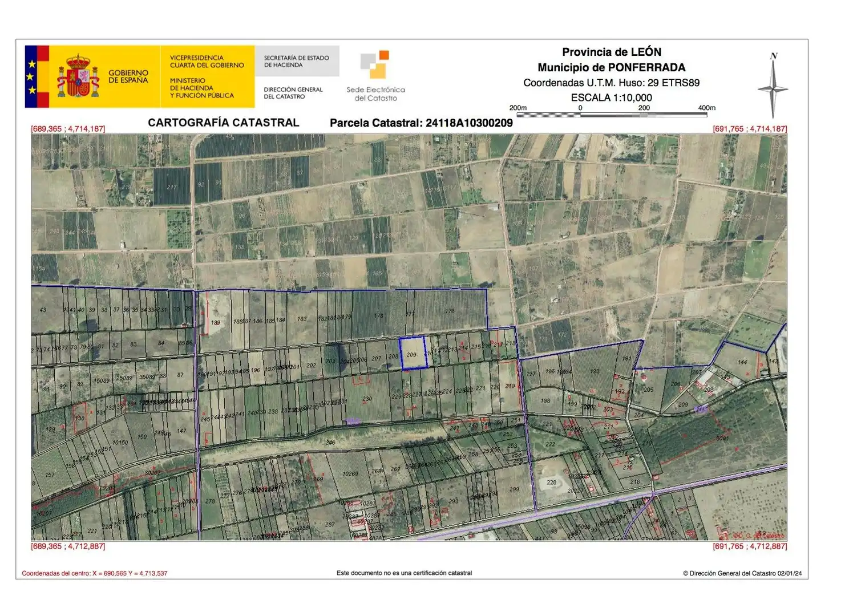Select "SECRETARÍA DE ESTADO DE HACIENDA" header text
Screen dimensions: 849x616
pos(296,62)
